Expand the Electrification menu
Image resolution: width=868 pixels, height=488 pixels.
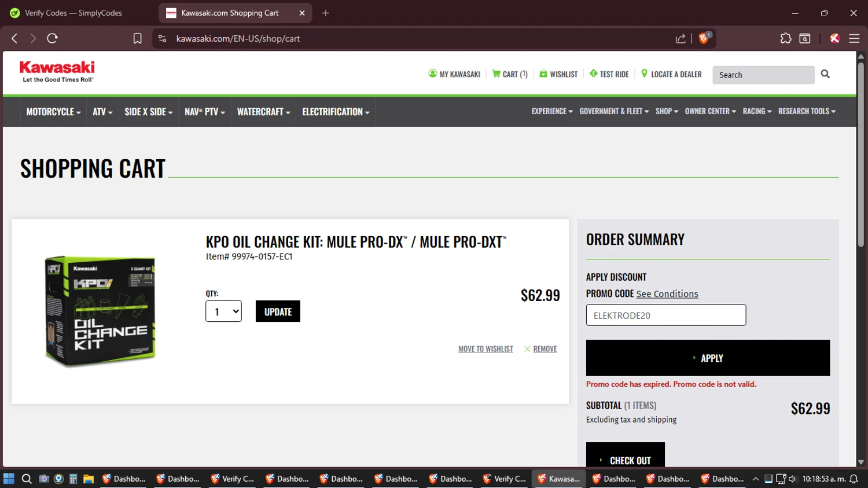336,112
